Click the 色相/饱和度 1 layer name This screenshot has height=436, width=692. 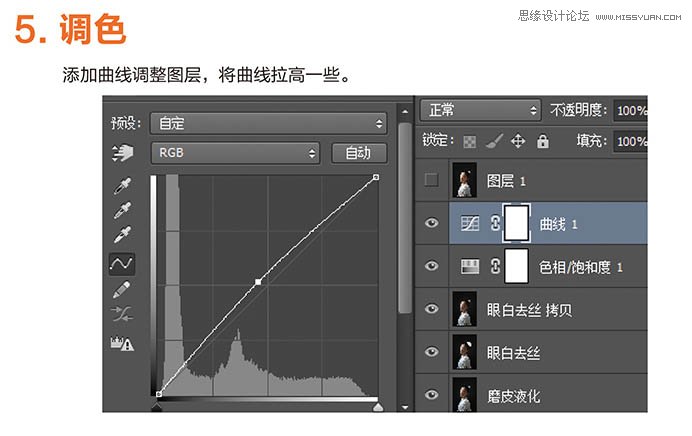click(581, 267)
